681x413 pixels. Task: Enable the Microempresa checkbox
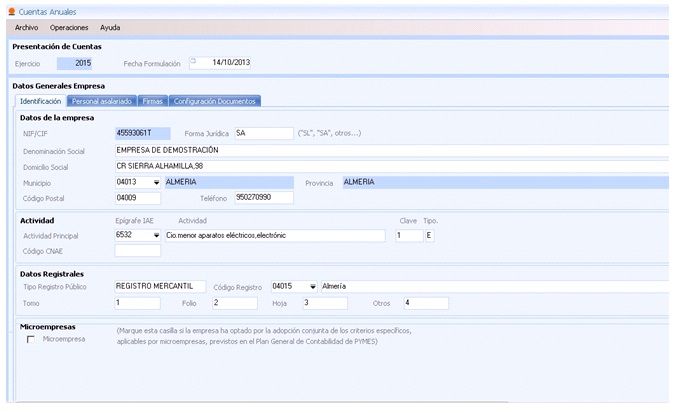point(31,340)
